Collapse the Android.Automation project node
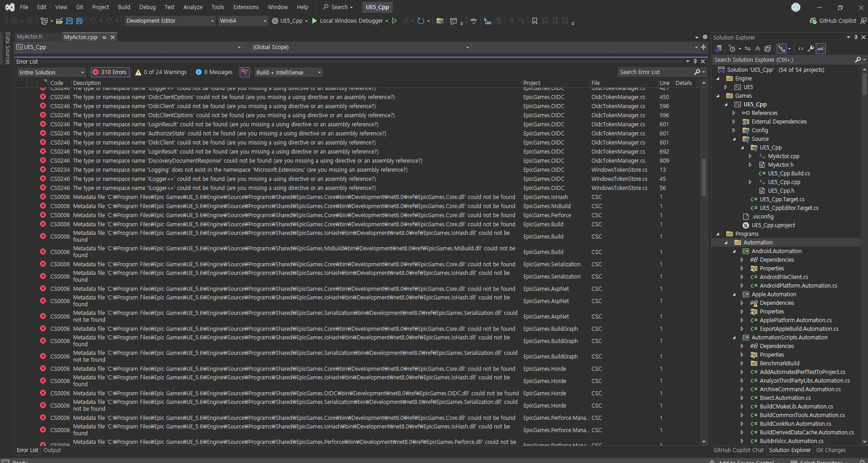Image resolution: width=868 pixels, height=463 pixels. (734, 251)
